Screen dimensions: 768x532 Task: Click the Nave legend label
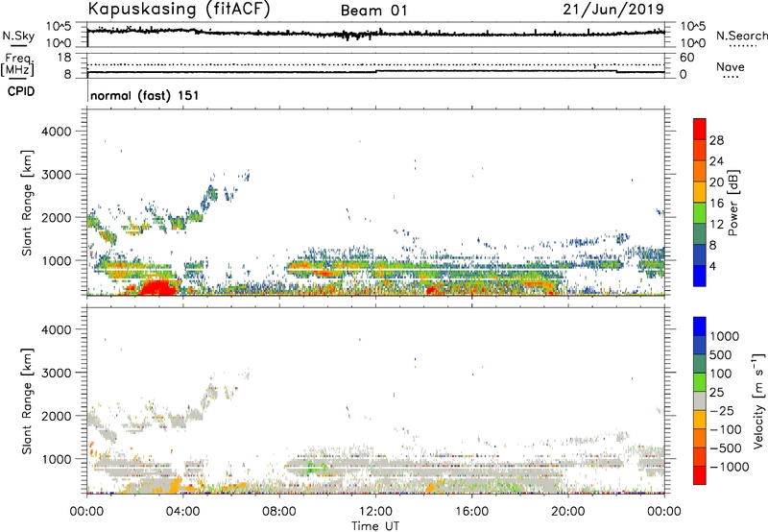tap(731, 66)
